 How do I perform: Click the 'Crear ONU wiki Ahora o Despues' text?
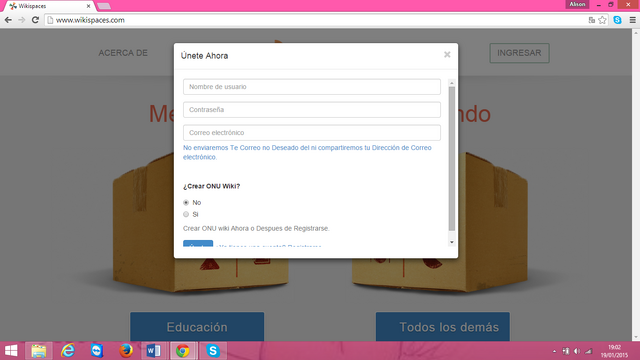[x=256, y=228]
